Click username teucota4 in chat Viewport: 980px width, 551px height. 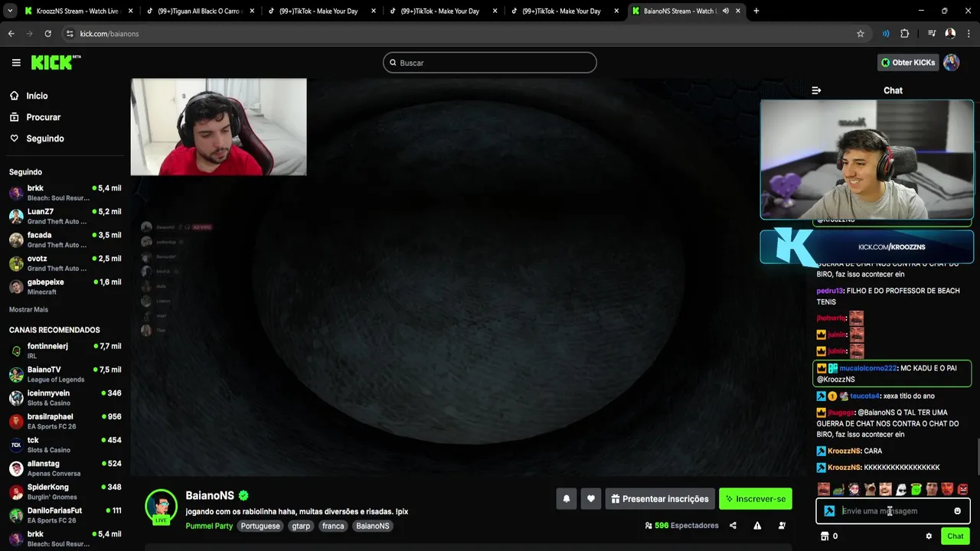(x=864, y=396)
